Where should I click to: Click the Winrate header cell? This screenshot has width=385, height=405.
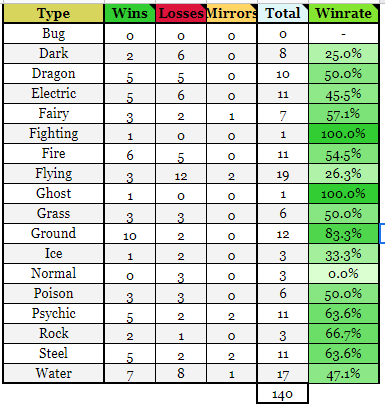(x=343, y=13)
